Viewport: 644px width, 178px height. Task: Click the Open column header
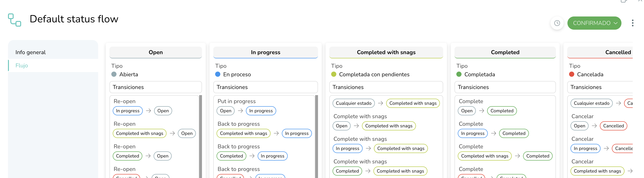click(155, 52)
